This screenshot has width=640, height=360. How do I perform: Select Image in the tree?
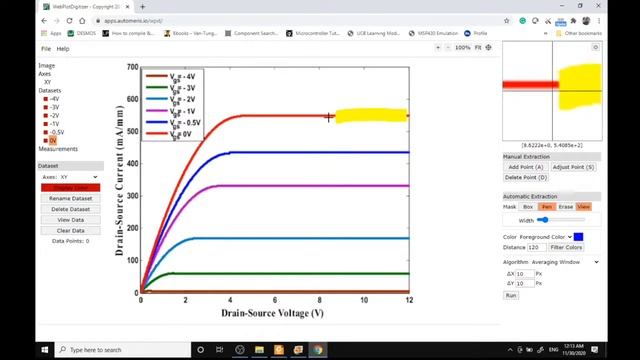47,65
